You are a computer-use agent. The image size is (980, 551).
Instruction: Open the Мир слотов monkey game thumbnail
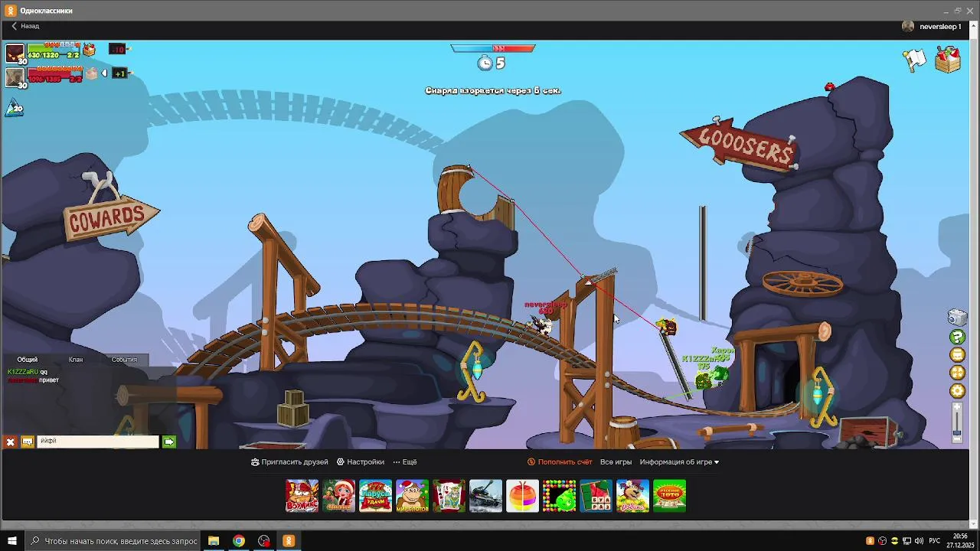[x=412, y=496]
